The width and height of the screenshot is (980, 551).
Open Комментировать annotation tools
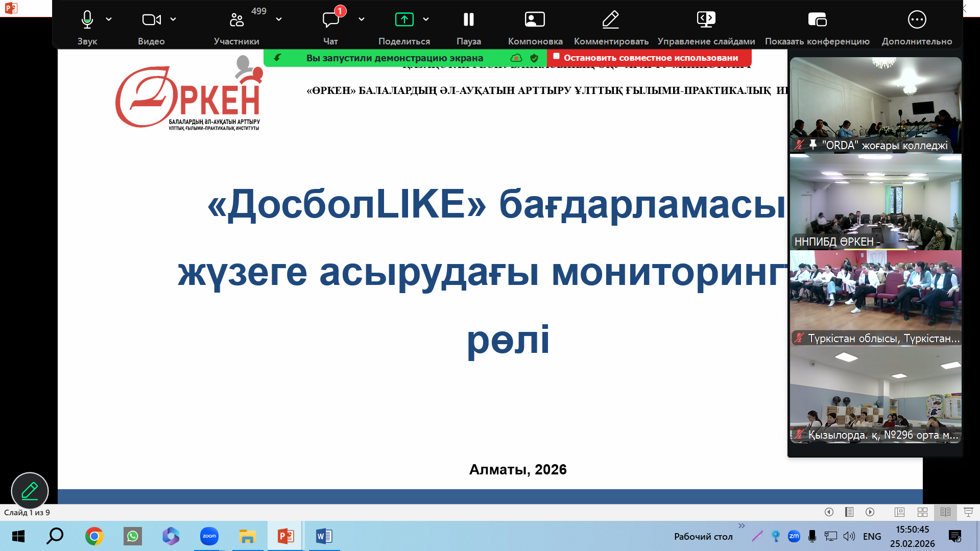[611, 27]
